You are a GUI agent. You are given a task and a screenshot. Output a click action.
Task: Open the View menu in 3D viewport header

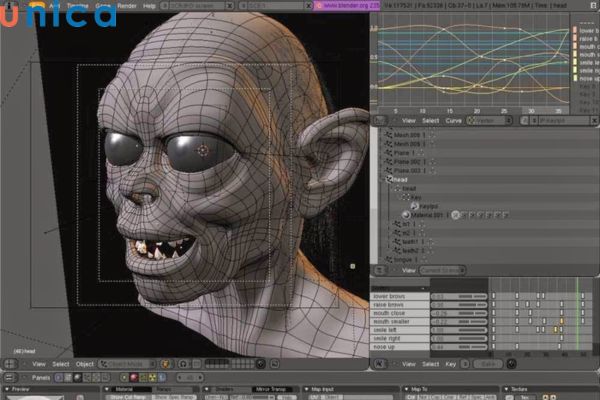pos(39,364)
